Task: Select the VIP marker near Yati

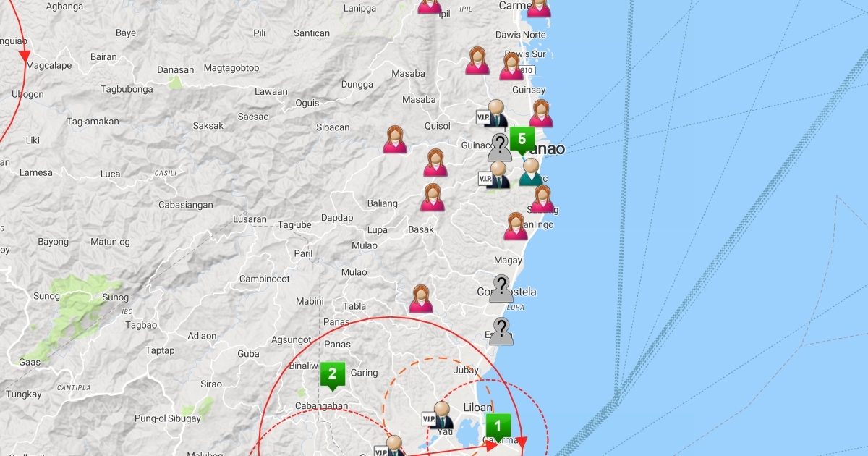Action: [440, 415]
